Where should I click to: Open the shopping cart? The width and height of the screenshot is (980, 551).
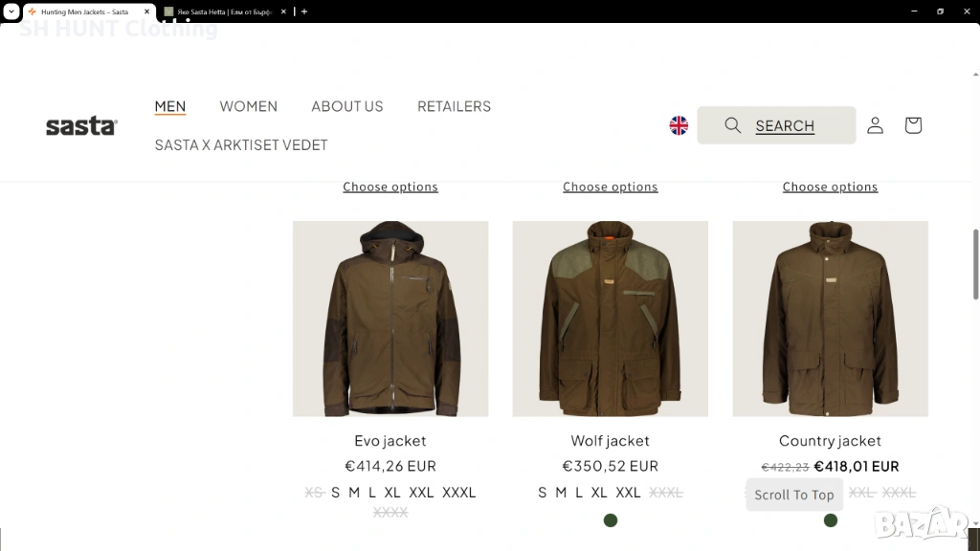[913, 125]
